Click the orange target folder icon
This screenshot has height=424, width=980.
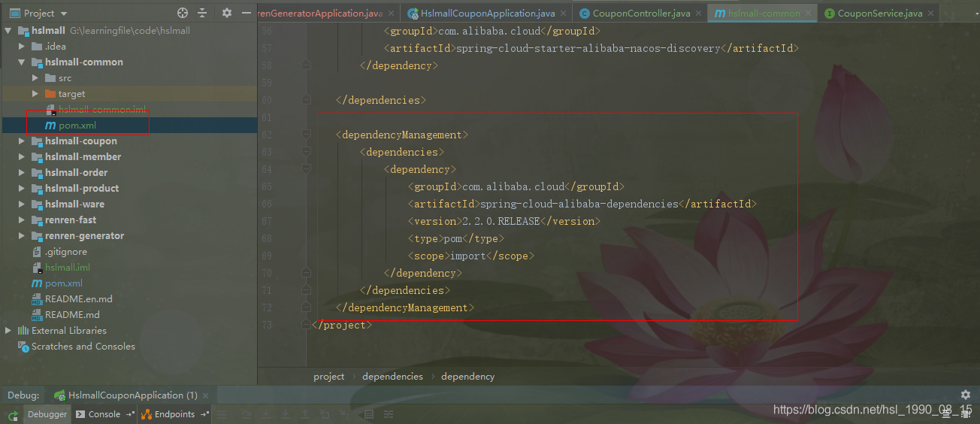click(x=50, y=94)
